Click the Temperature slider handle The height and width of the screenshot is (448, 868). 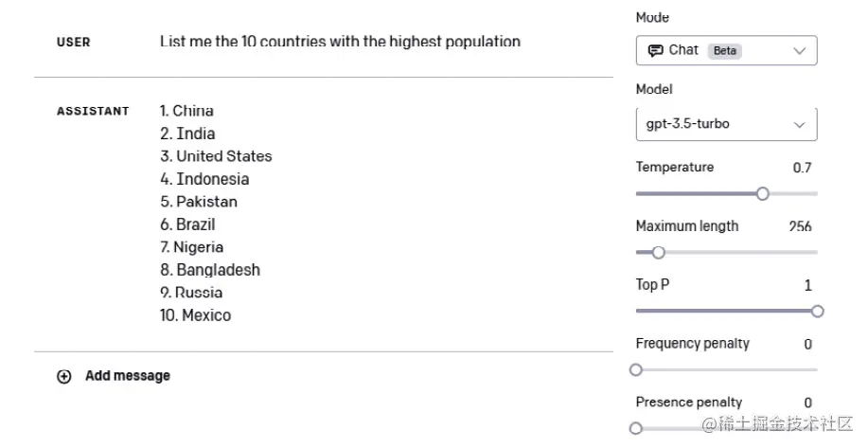762,193
